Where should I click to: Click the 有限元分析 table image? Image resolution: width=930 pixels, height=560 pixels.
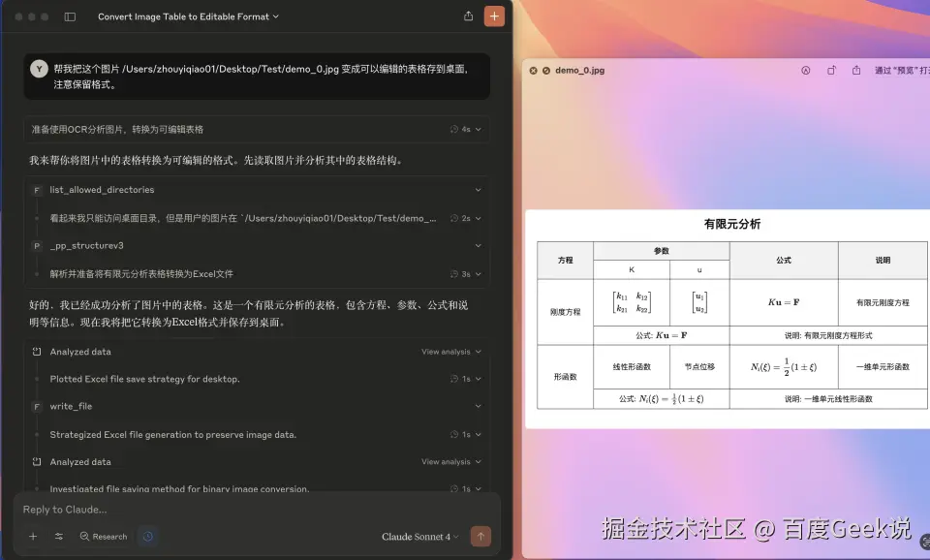(x=727, y=320)
